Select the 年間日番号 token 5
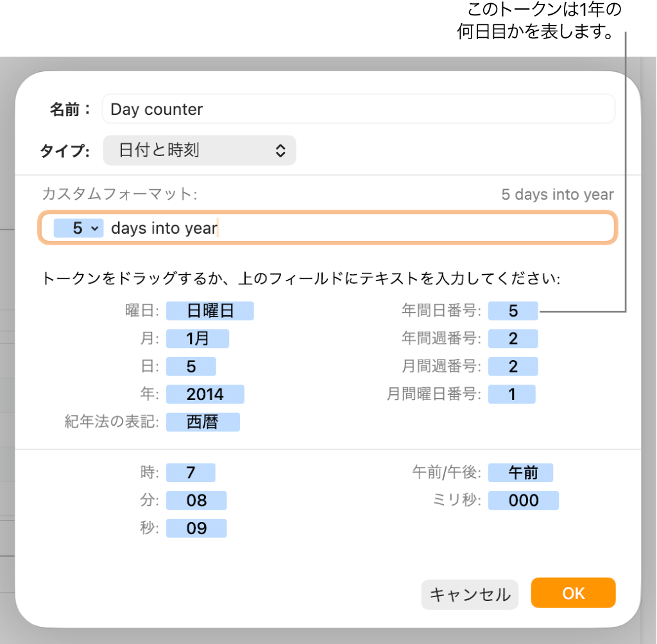 (513, 311)
